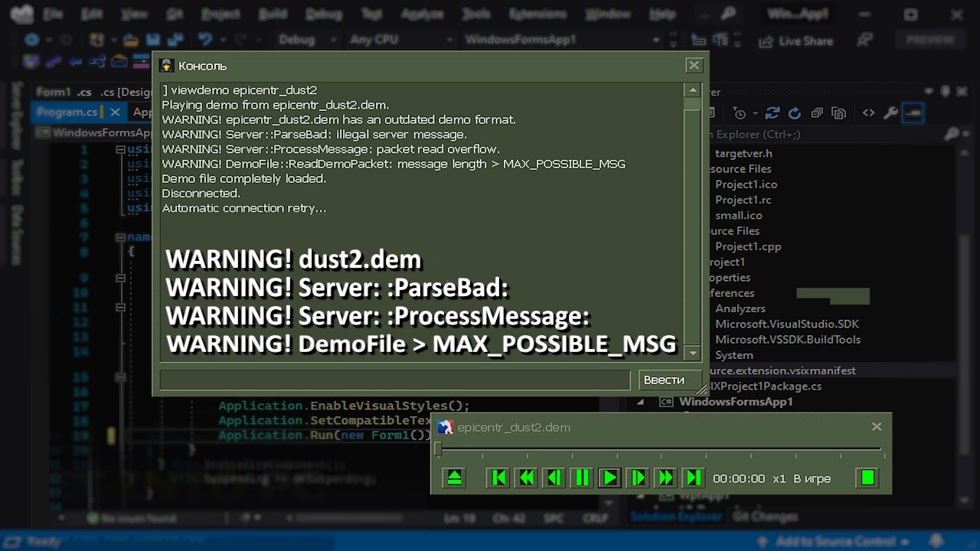Click the Visual Studio search magnifier icon
The height and width of the screenshot is (551, 980).
728,14
